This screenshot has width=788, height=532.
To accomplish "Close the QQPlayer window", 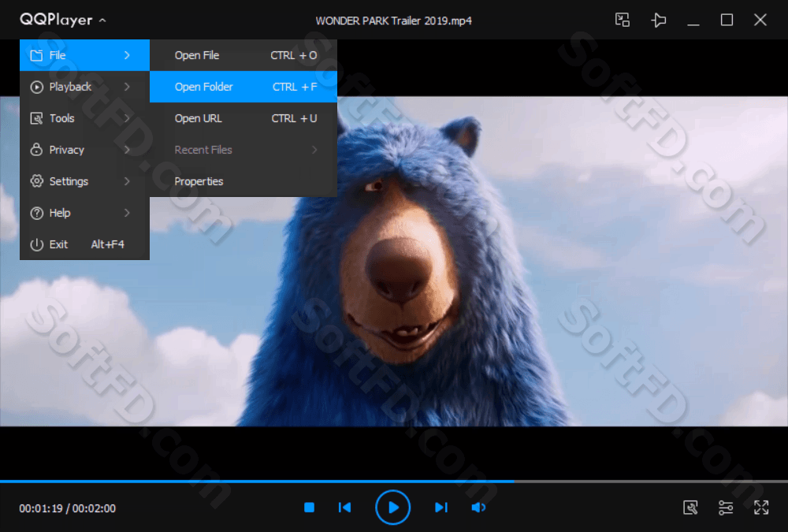I will click(760, 20).
